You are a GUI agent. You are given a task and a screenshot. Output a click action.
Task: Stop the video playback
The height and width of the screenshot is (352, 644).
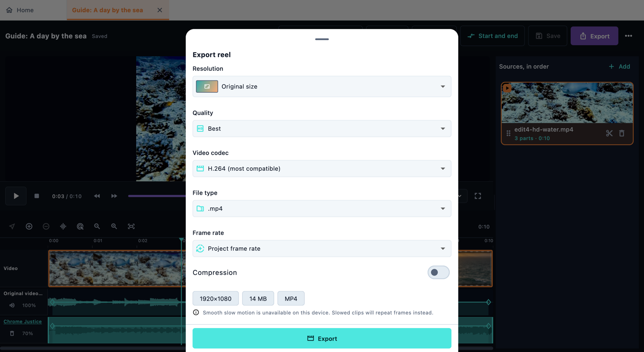[x=37, y=196]
